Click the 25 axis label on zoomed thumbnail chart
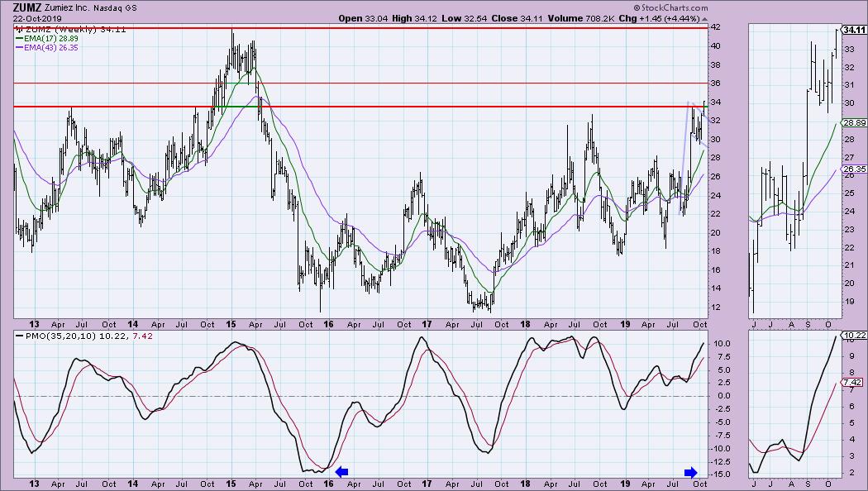 point(849,193)
